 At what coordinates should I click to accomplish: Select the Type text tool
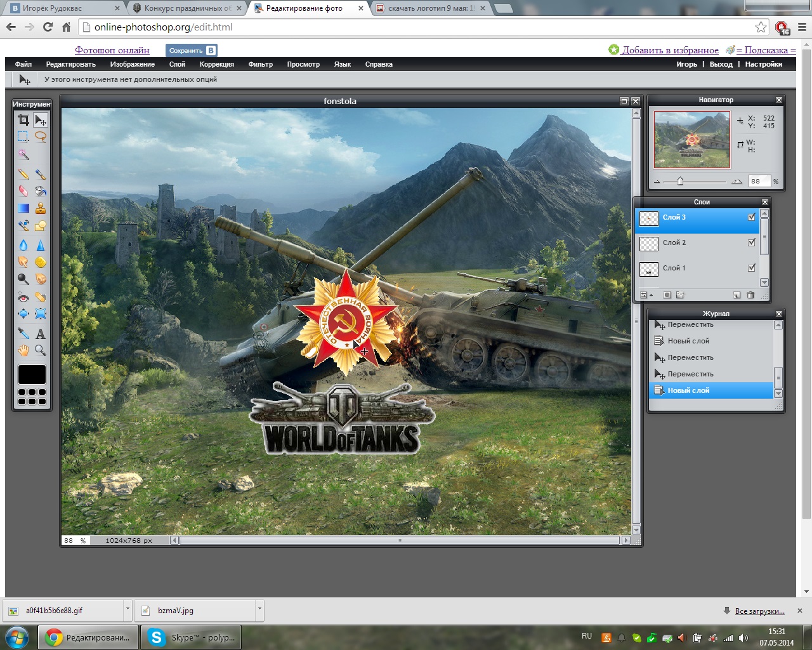pyautogui.click(x=41, y=333)
